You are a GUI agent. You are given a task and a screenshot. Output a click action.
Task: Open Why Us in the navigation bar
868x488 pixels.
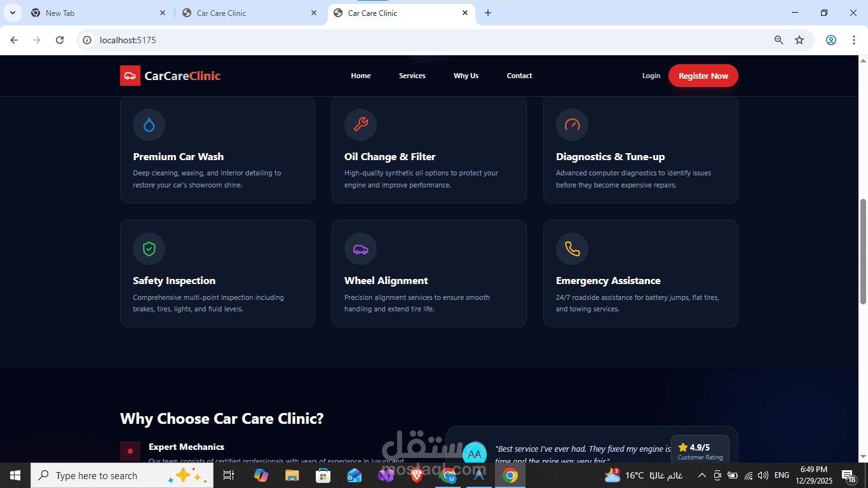[466, 76]
